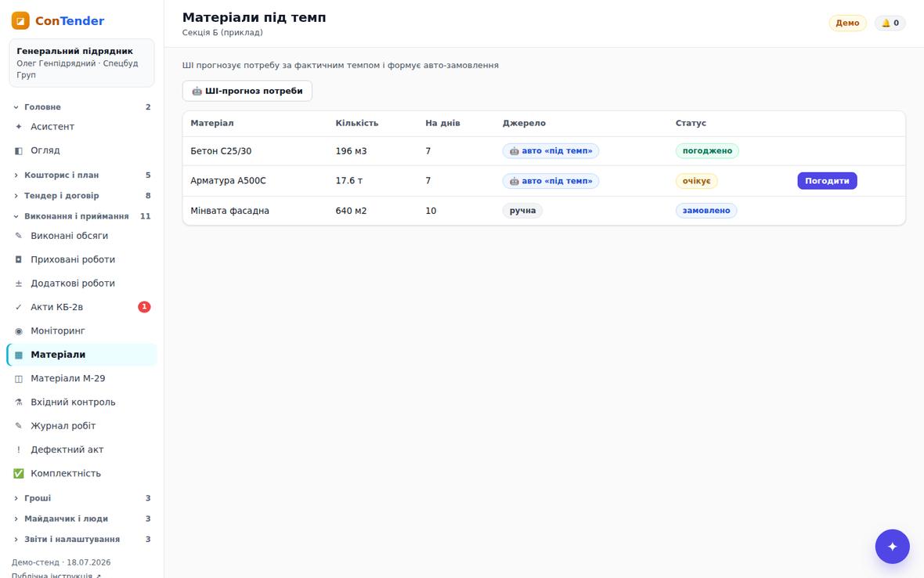The width and height of the screenshot is (924, 578).
Task: Open Вхідний контроль page
Action: (x=82, y=403)
